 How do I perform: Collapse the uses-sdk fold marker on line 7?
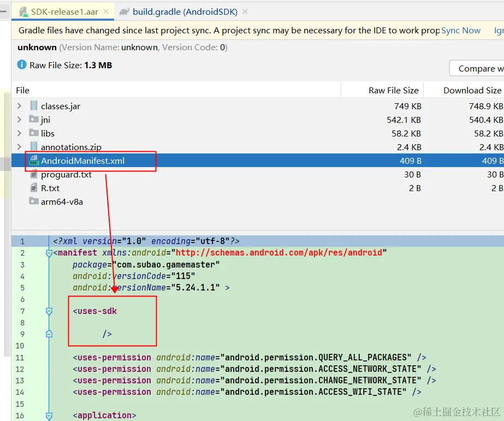pos(49,311)
